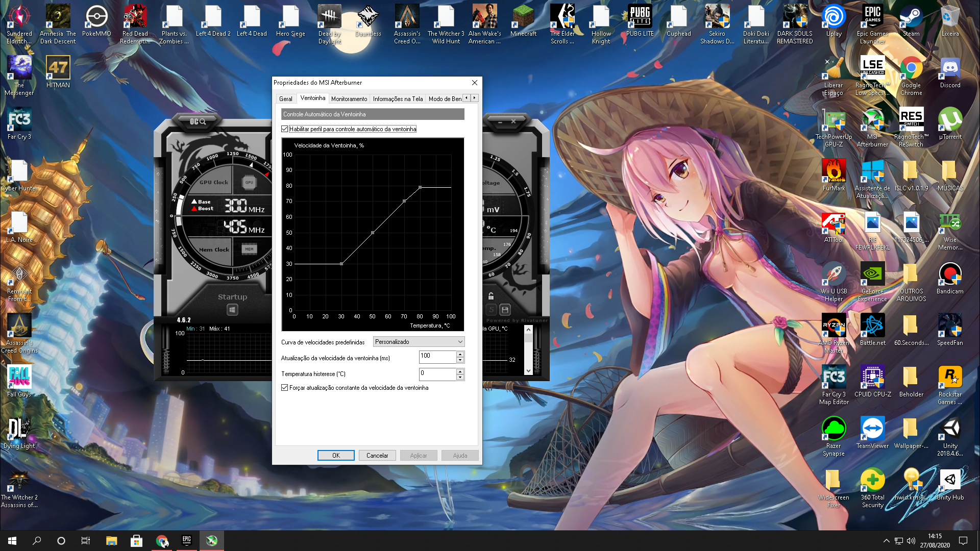Open the Unity Hub shortcut

pos(950,485)
